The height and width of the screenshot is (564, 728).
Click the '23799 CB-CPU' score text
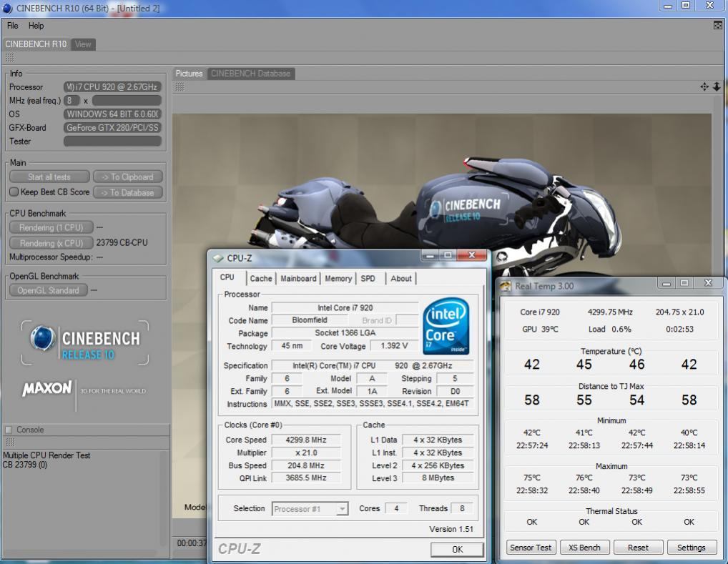click(122, 243)
